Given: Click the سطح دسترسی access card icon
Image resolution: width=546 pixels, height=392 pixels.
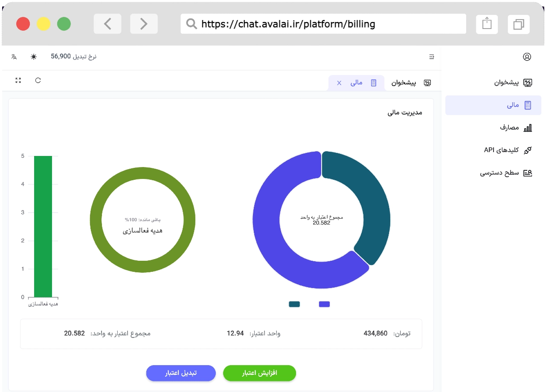Looking at the screenshot, I should [x=528, y=173].
